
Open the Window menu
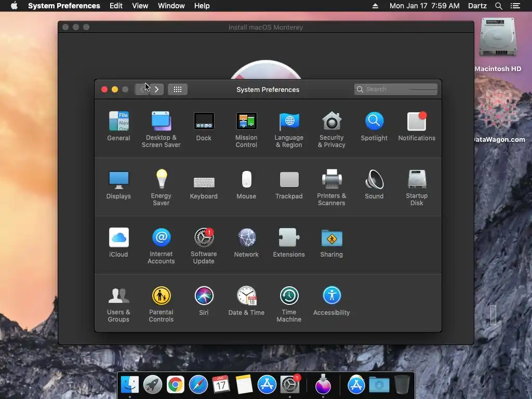pos(171,6)
